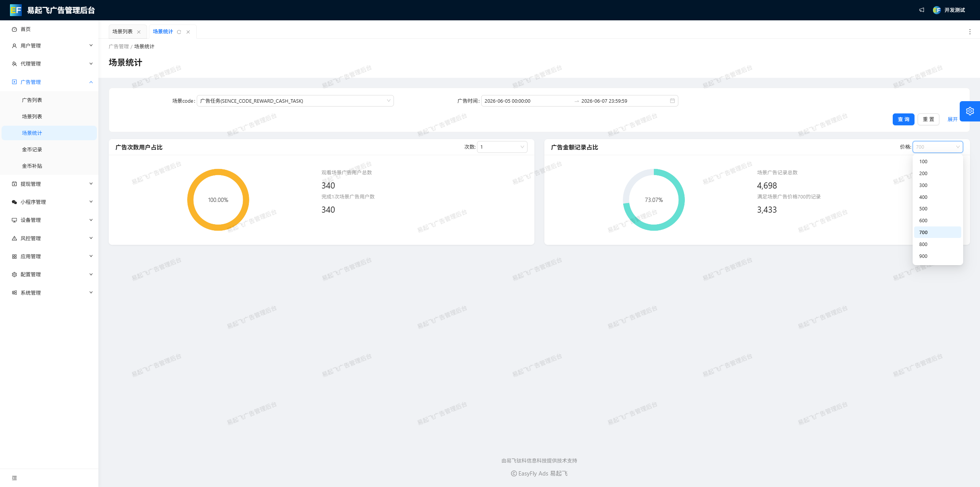Choose price option 800

[938, 244]
